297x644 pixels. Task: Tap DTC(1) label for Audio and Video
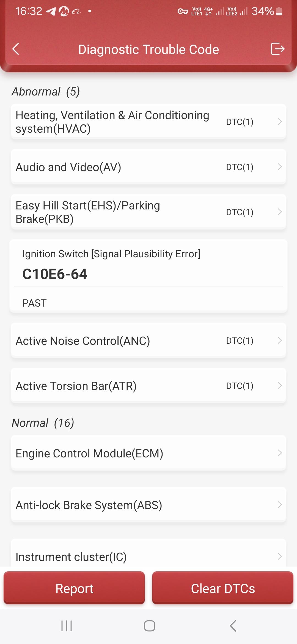point(240,167)
